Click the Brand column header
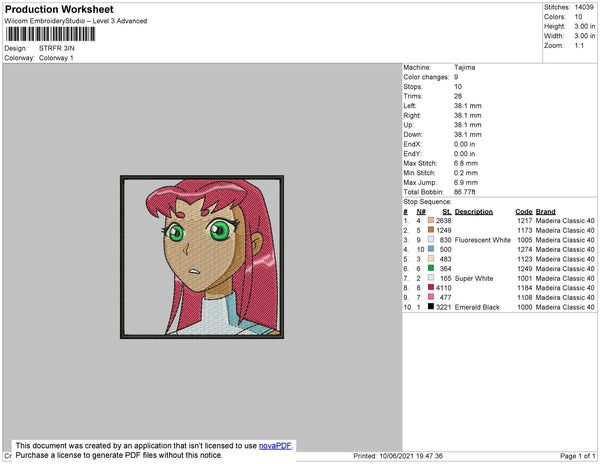The image size is (600, 464). [545, 212]
